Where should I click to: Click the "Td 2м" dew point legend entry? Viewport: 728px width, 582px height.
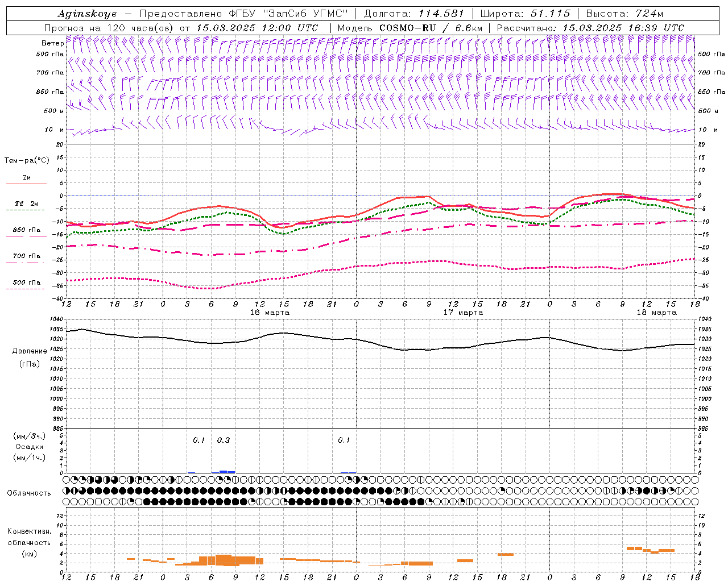click(x=27, y=203)
